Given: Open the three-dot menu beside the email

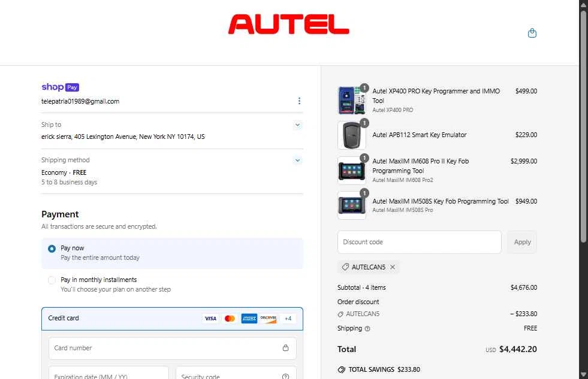Looking at the screenshot, I should click(299, 101).
